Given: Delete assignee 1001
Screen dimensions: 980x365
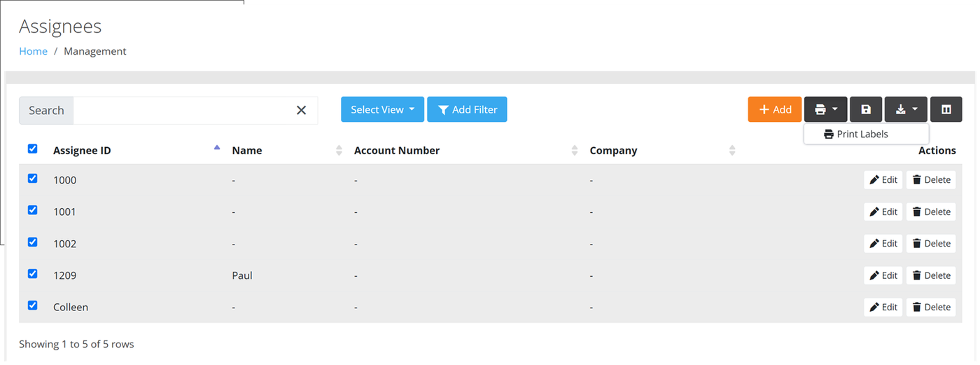Looking at the screenshot, I should click(931, 212).
